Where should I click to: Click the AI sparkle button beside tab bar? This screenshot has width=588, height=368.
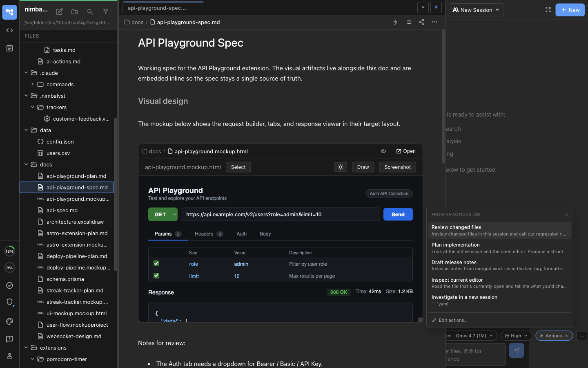436,7
